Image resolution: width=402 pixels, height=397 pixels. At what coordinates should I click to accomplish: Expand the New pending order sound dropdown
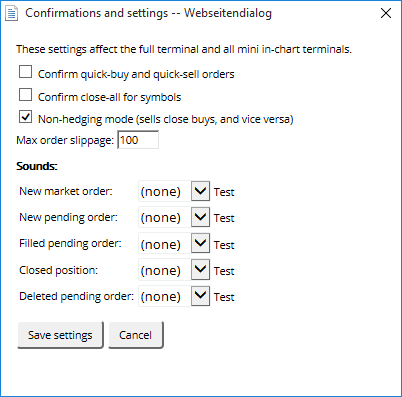174,217
